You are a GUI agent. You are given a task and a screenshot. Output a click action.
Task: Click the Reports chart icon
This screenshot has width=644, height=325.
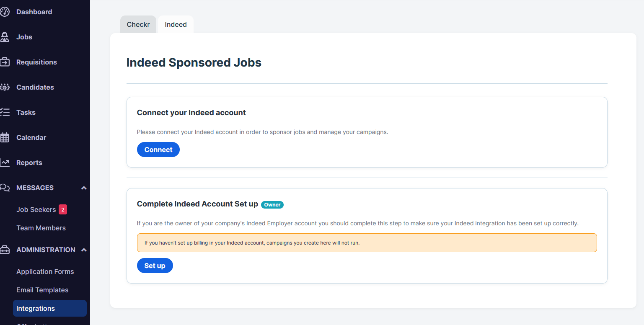5,162
